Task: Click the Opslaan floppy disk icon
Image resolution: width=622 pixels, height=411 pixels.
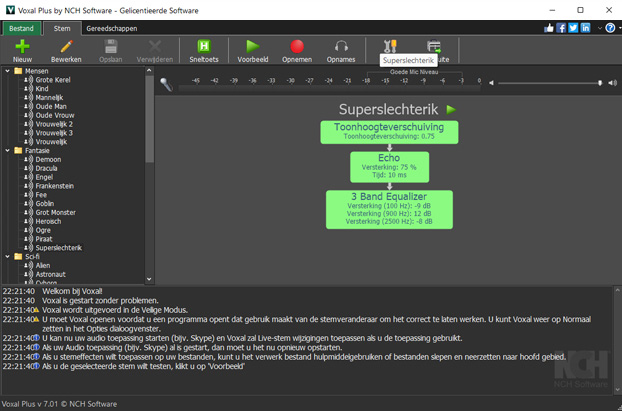Action: click(111, 47)
